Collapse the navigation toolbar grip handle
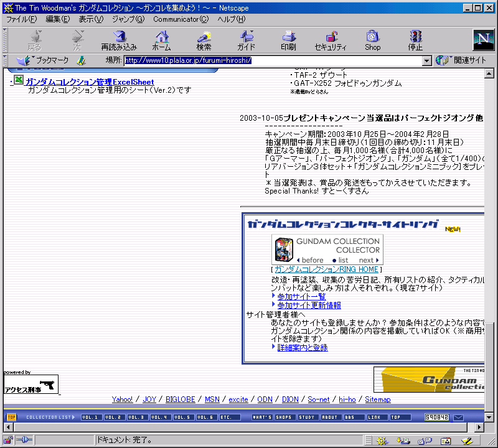 pos(5,40)
